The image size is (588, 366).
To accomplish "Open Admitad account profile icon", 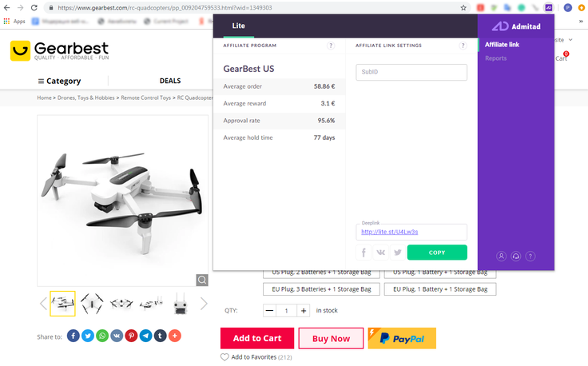I will 501,257.
